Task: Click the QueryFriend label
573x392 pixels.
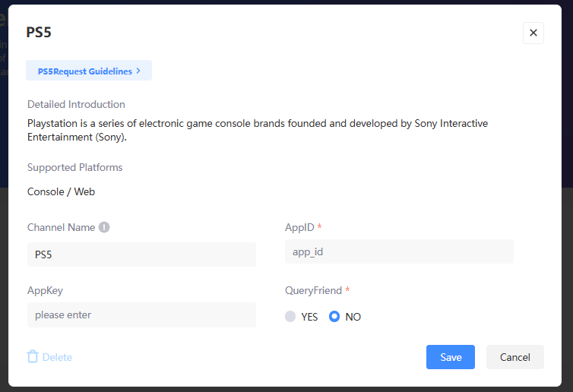Action: coord(313,290)
